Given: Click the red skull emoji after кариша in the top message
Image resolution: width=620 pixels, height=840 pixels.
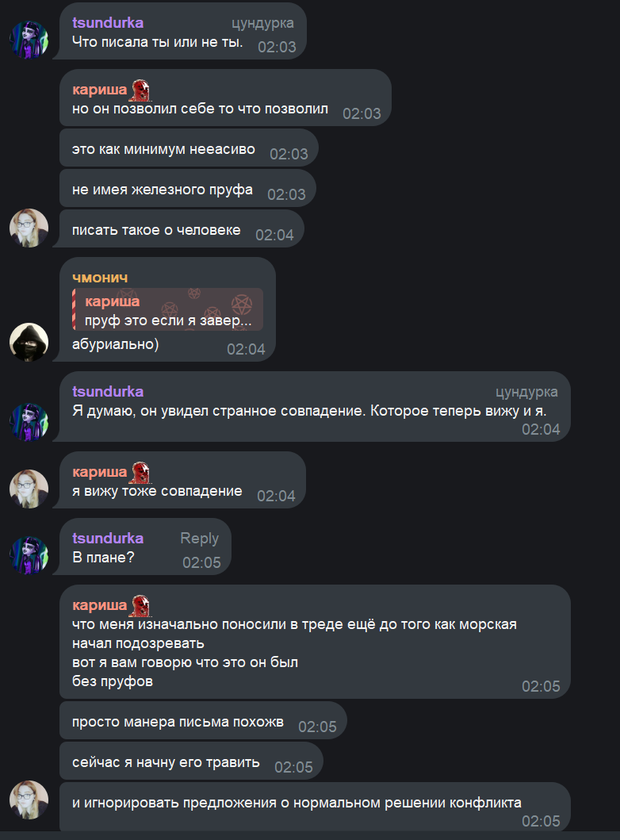Looking at the screenshot, I should click(x=141, y=90).
